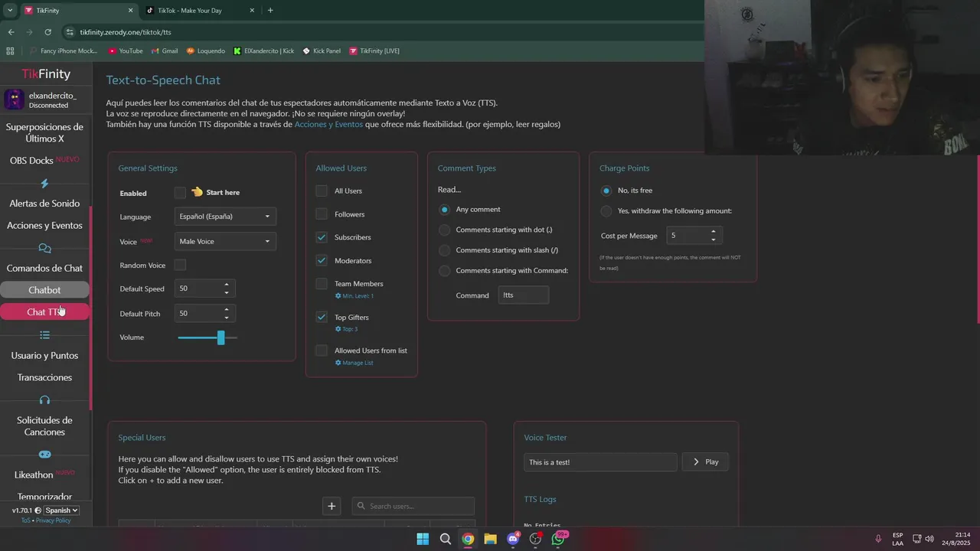This screenshot has width=980, height=551.
Task: Select Yes, withdraw the following amount
Action: click(x=606, y=210)
